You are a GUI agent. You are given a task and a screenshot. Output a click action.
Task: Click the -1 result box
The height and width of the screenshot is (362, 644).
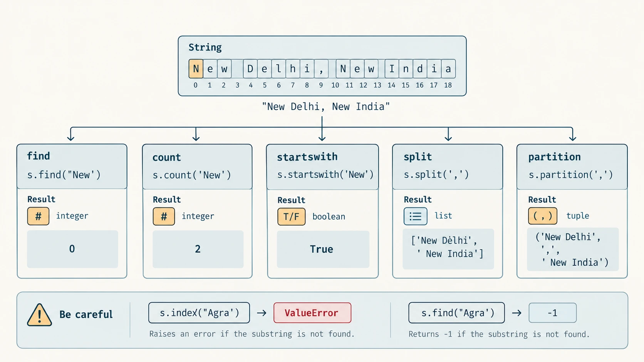(553, 313)
